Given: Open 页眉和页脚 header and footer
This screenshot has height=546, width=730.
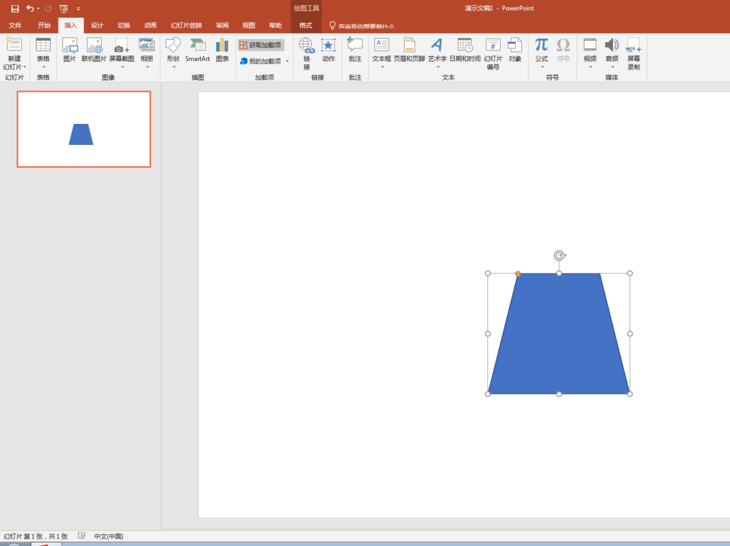Looking at the screenshot, I should (x=409, y=46).
